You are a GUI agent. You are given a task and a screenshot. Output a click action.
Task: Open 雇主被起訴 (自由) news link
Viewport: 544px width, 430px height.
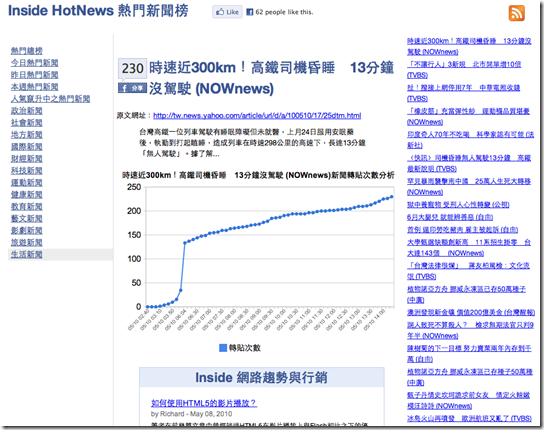[x=462, y=230]
